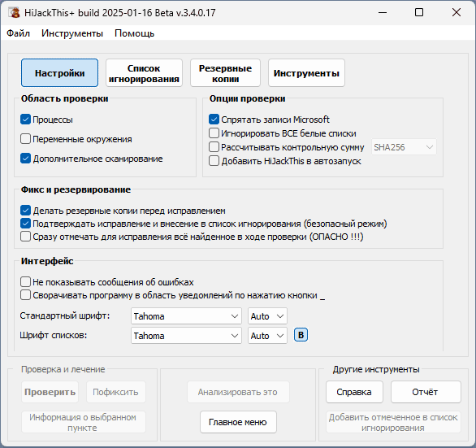Switch to the Настройки tab
The height and width of the screenshot is (448, 476).
(60, 73)
